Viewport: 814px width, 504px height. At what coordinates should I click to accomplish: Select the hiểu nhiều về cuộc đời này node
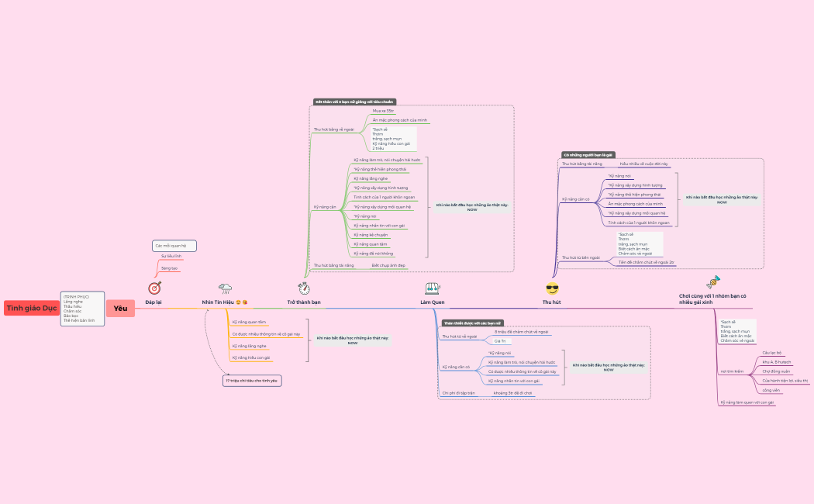coord(643,164)
